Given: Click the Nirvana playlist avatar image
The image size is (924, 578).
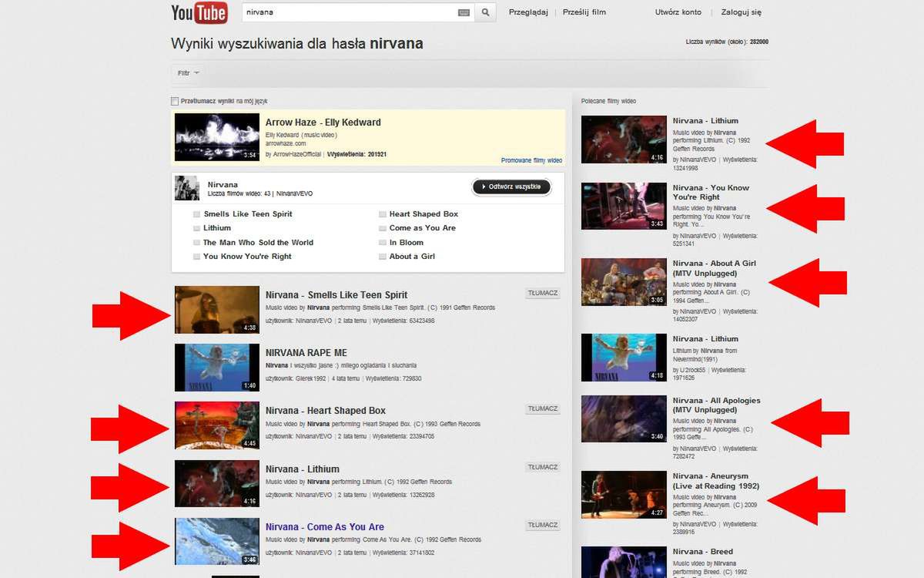Looking at the screenshot, I should coord(187,188).
